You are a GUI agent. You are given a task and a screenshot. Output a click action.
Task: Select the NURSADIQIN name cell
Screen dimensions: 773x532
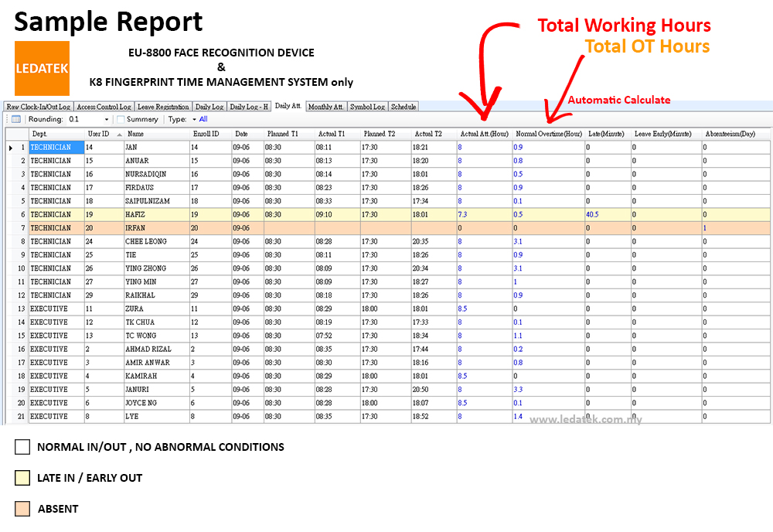157,175
